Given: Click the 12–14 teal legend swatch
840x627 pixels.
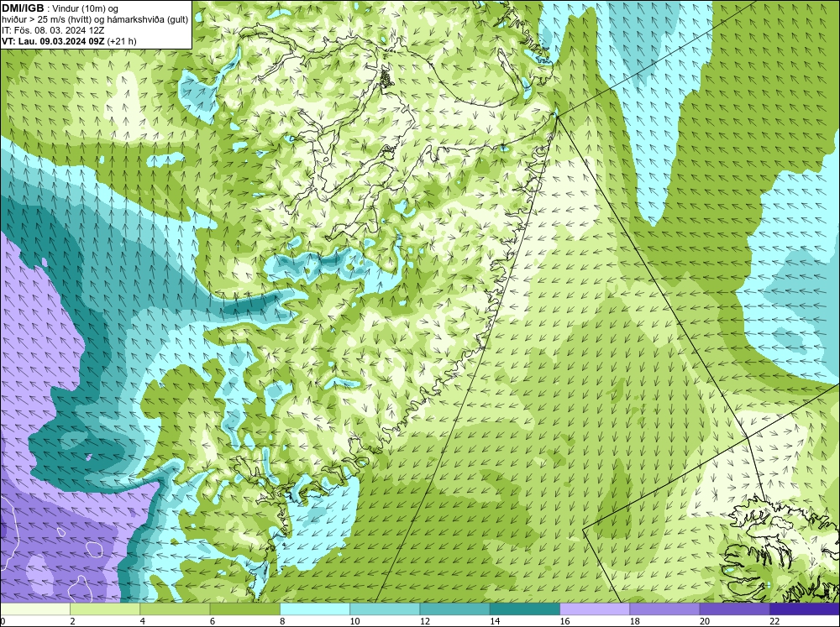Looking at the screenshot, I should [x=454, y=609].
